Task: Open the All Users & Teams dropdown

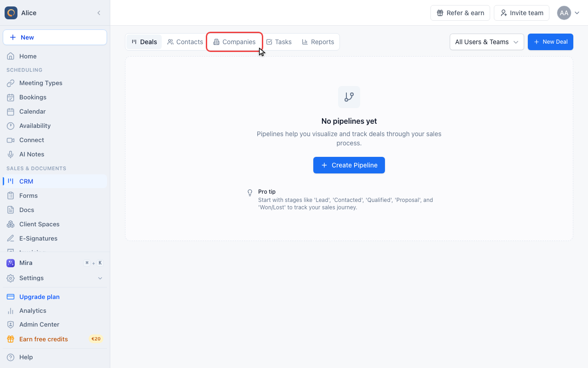Action: pos(487,42)
